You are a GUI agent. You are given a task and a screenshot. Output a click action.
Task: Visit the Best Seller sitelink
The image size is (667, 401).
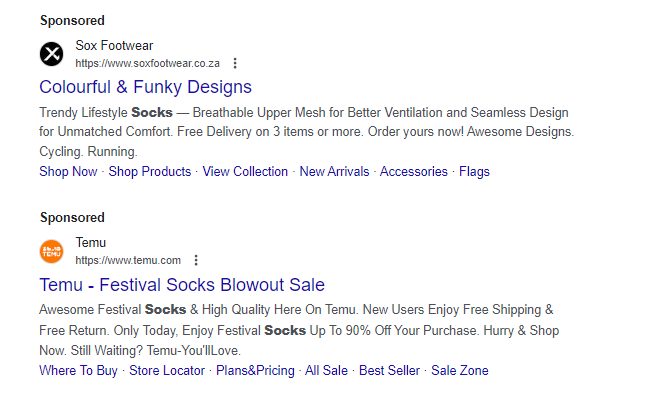click(x=389, y=370)
